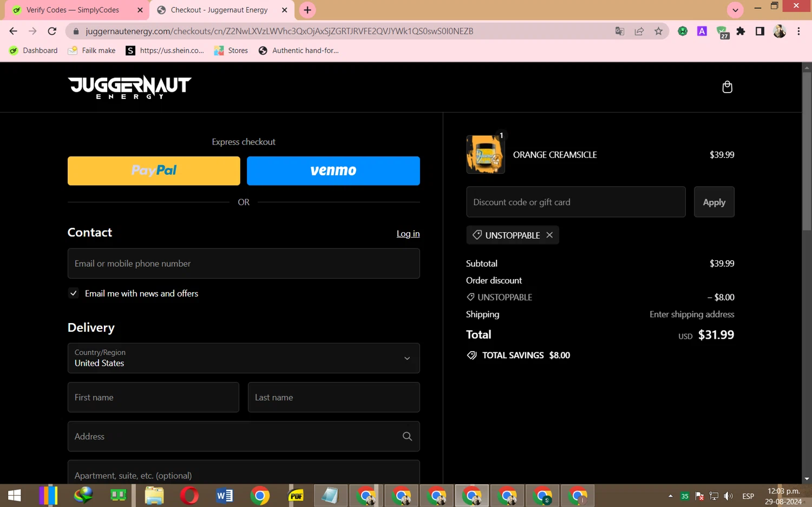The width and height of the screenshot is (812, 507).
Task: Pay with the PayPal express button
Action: (154, 170)
